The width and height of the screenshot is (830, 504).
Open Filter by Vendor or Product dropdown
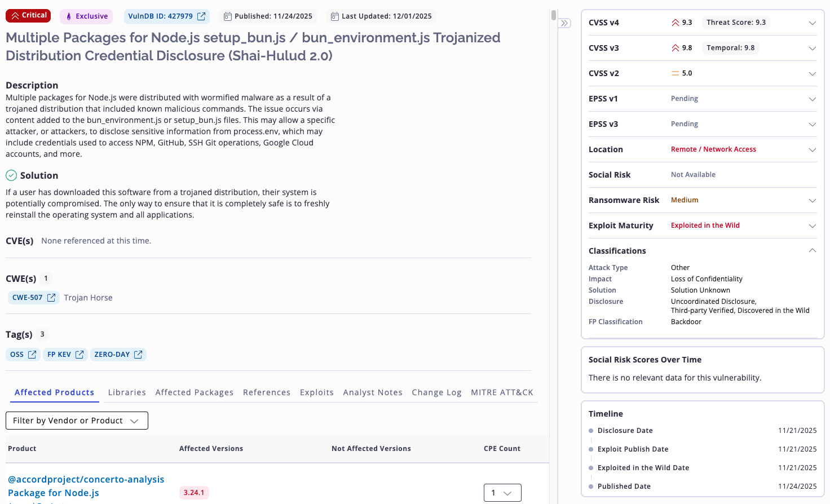[x=77, y=421]
